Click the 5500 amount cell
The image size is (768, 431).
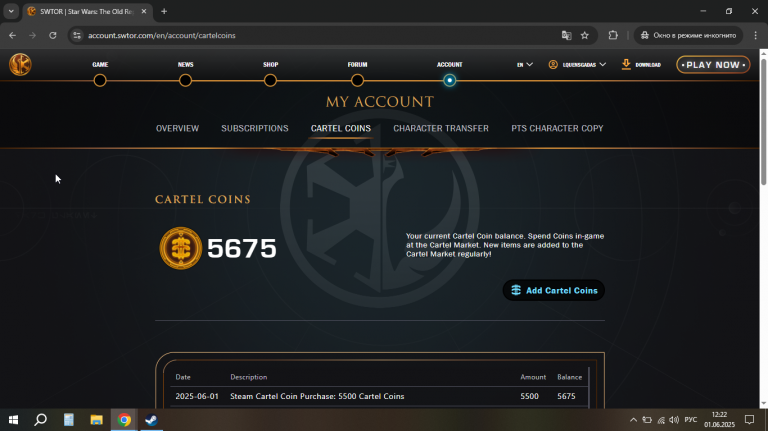click(x=529, y=396)
